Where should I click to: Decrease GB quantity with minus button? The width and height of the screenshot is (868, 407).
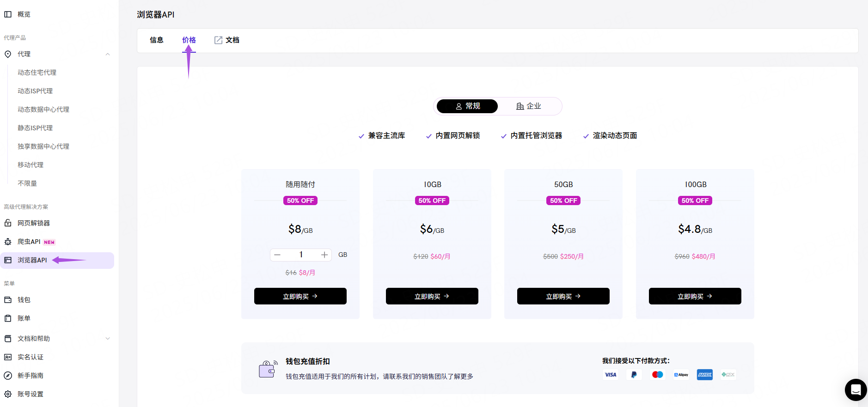pos(277,255)
